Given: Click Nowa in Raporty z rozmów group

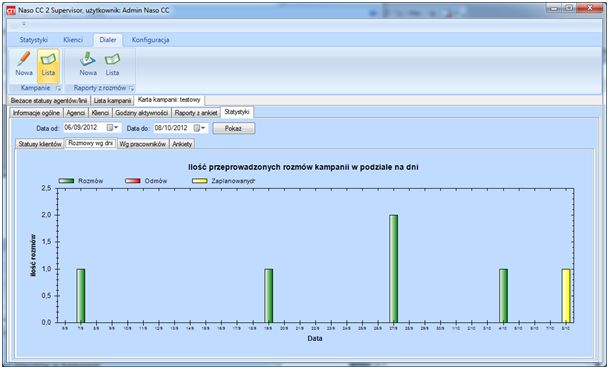Looking at the screenshot, I should pyautogui.click(x=88, y=59).
